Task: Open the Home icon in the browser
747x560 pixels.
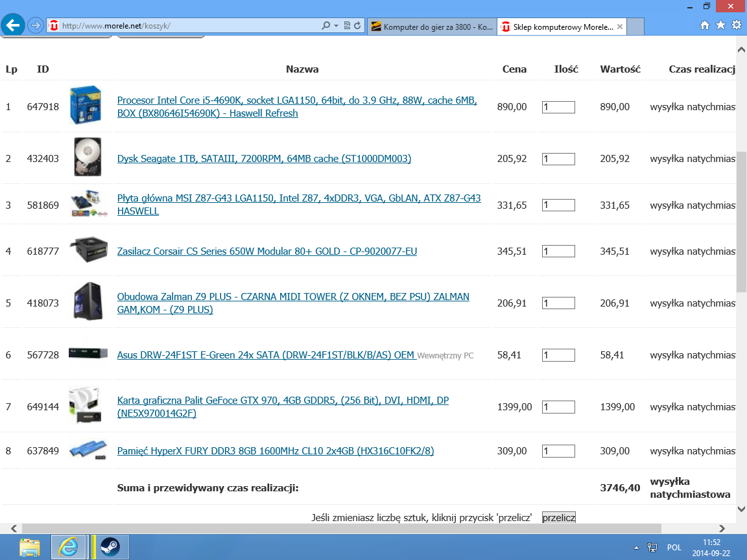Action: pyautogui.click(x=705, y=25)
